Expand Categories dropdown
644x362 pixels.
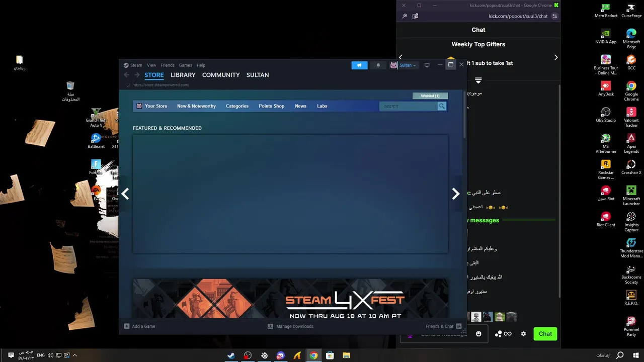coord(237,106)
